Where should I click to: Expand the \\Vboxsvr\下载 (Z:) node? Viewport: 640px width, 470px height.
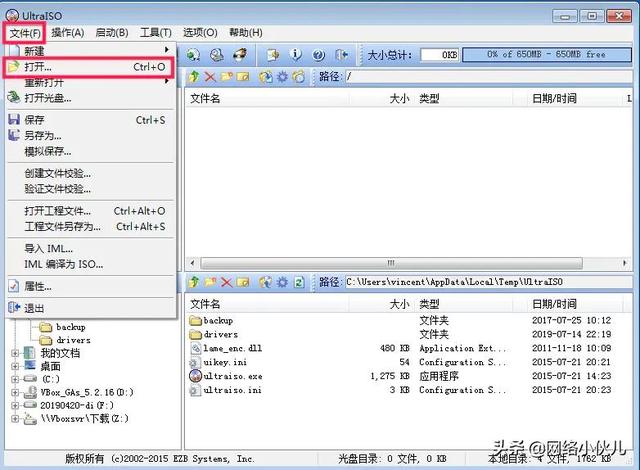coord(15,419)
